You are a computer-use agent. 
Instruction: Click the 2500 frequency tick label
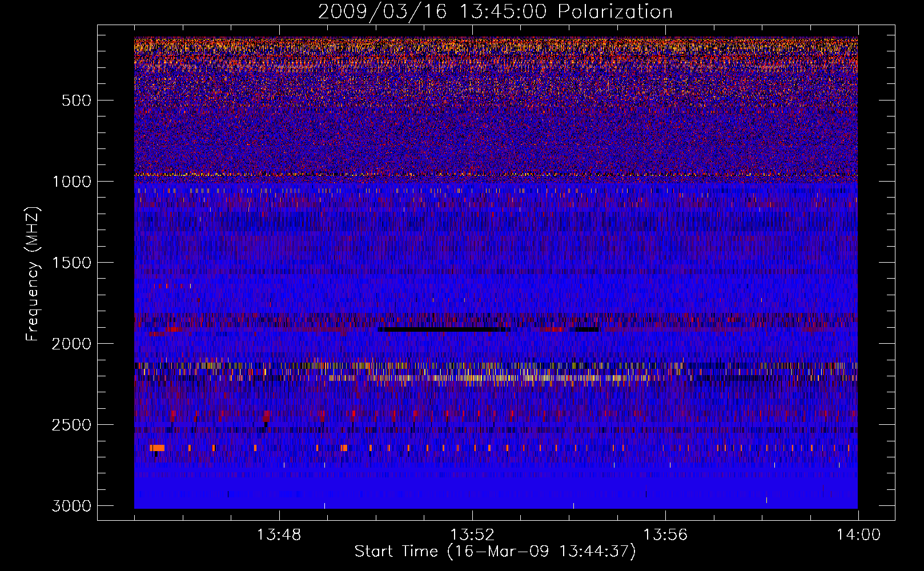pyautogui.click(x=71, y=425)
